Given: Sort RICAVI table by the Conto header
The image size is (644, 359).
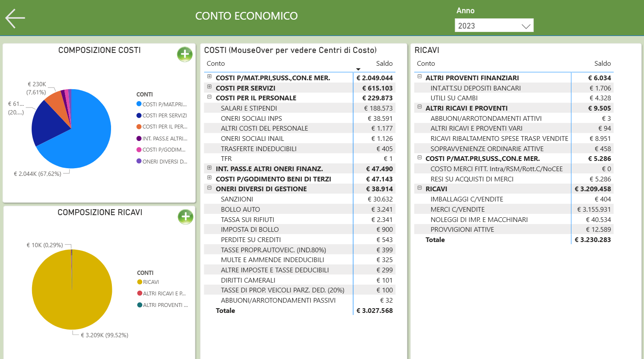Looking at the screenshot, I should (426, 64).
